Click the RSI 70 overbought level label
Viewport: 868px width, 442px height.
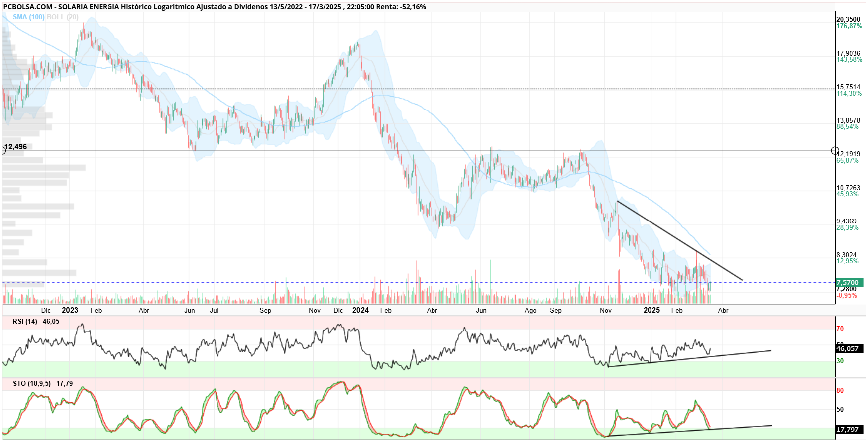[x=840, y=329]
